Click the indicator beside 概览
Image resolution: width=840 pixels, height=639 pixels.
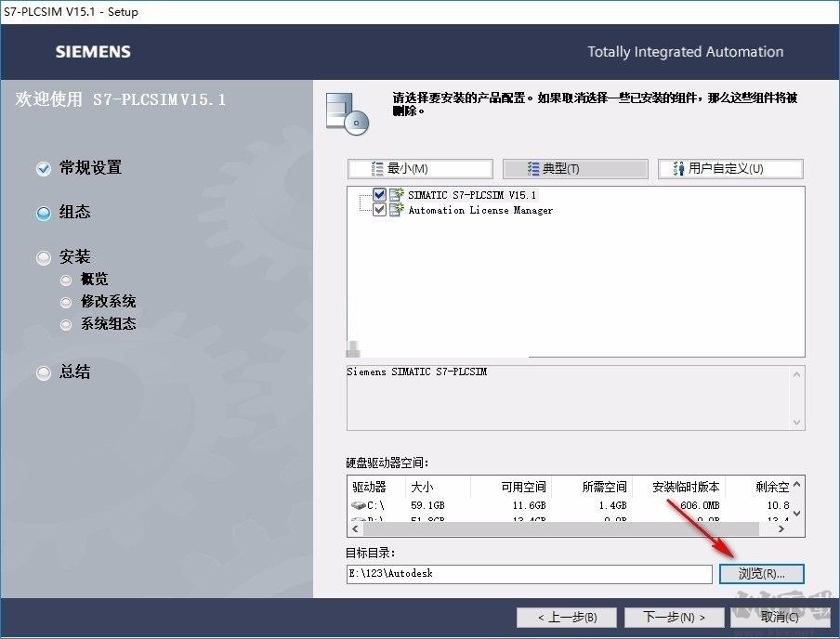point(66,280)
